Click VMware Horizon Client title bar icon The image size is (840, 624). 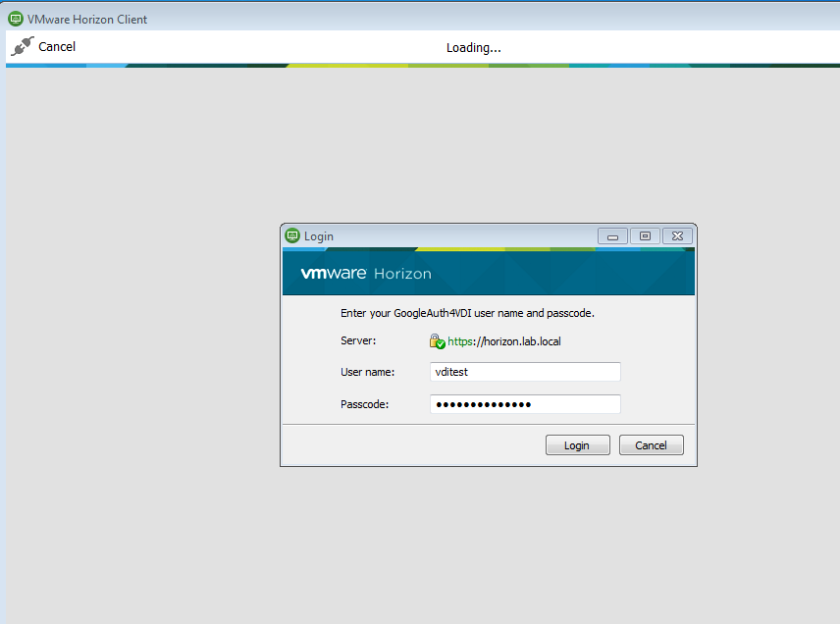click(16, 20)
